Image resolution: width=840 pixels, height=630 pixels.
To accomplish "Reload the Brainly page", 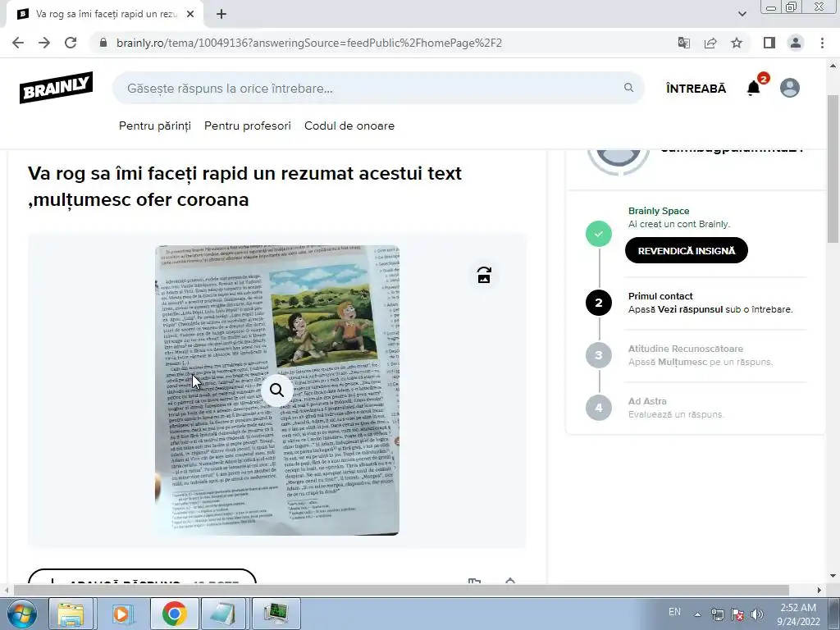I will click(x=71, y=43).
